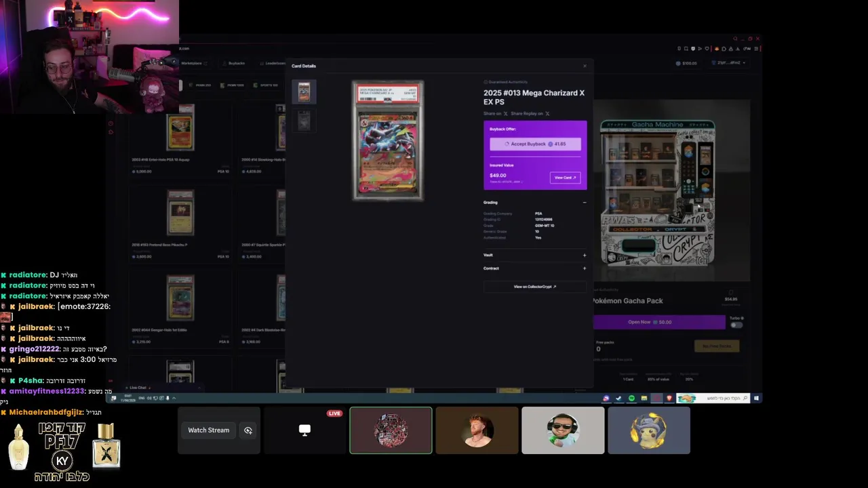Image resolution: width=868 pixels, height=488 pixels.
Task: Select the sunglasses avatar participant tile
Action: [x=563, y=430]
